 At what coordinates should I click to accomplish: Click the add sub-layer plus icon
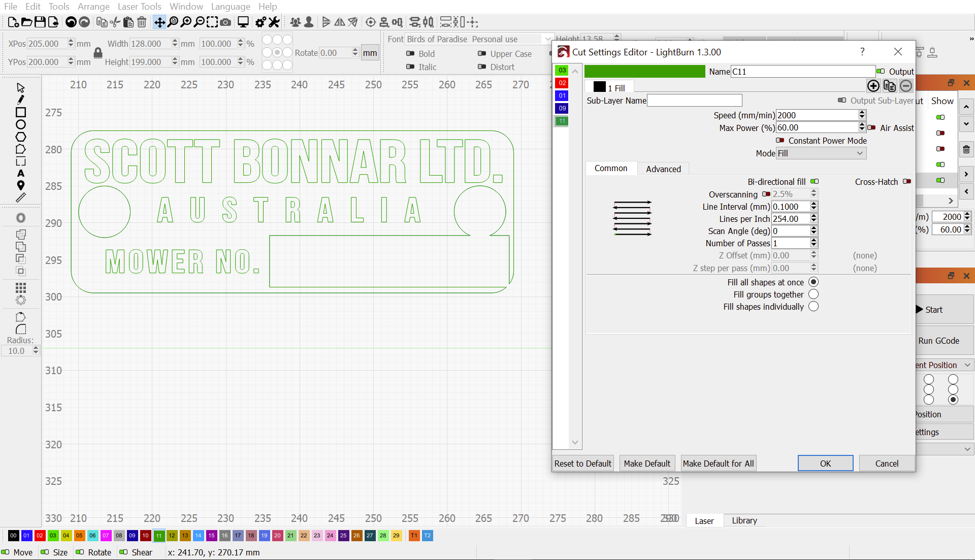[x=873, y=86]
